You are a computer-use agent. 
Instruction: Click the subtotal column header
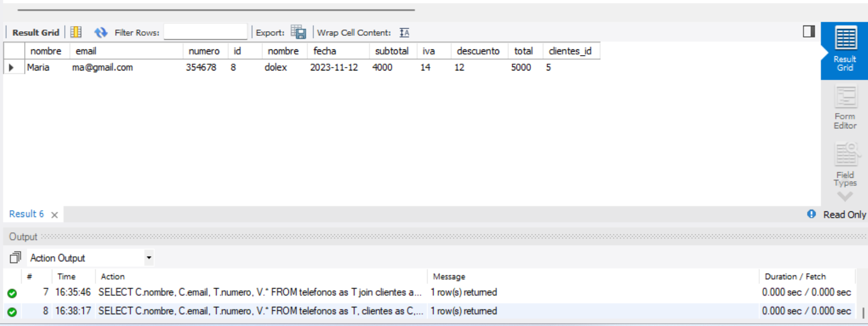393,51
